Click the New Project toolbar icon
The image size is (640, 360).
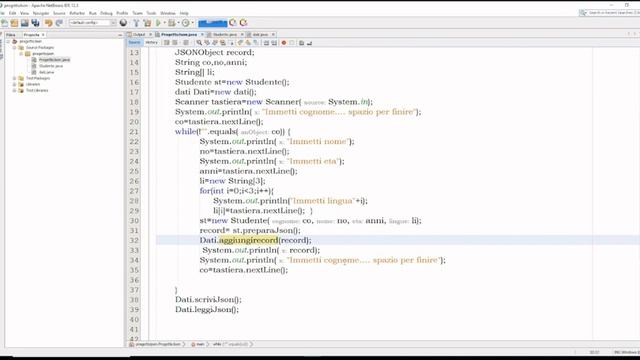14,23
